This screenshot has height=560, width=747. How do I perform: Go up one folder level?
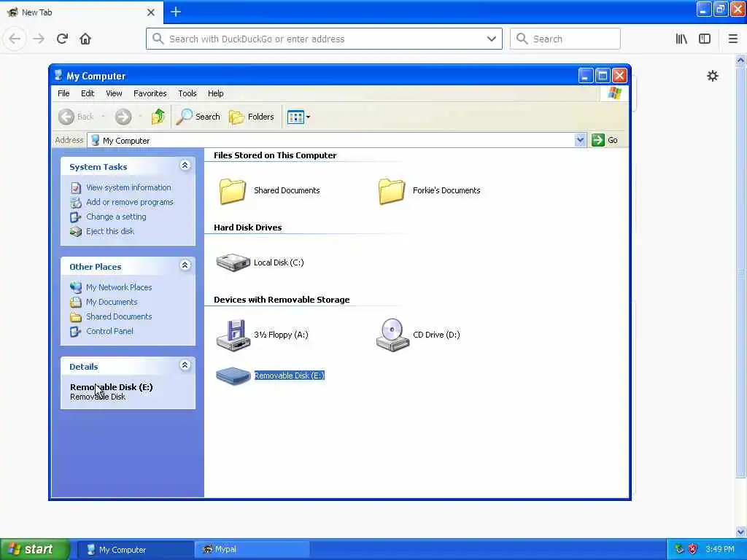coord(158,117)
